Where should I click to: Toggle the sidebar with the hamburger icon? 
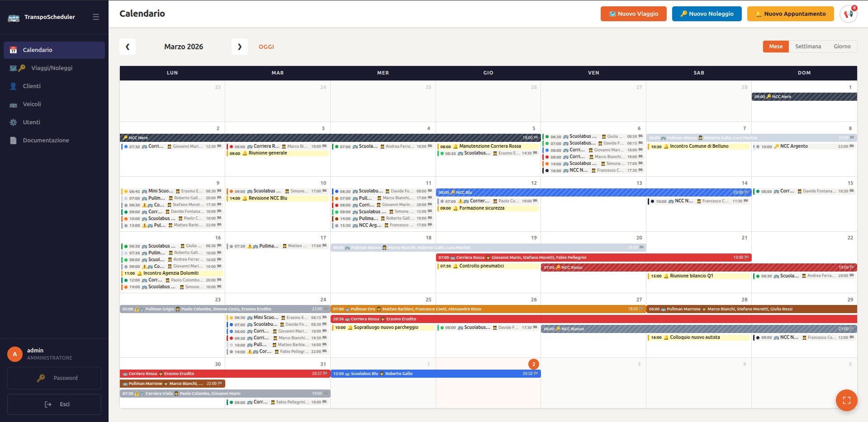tap(95, 16)
